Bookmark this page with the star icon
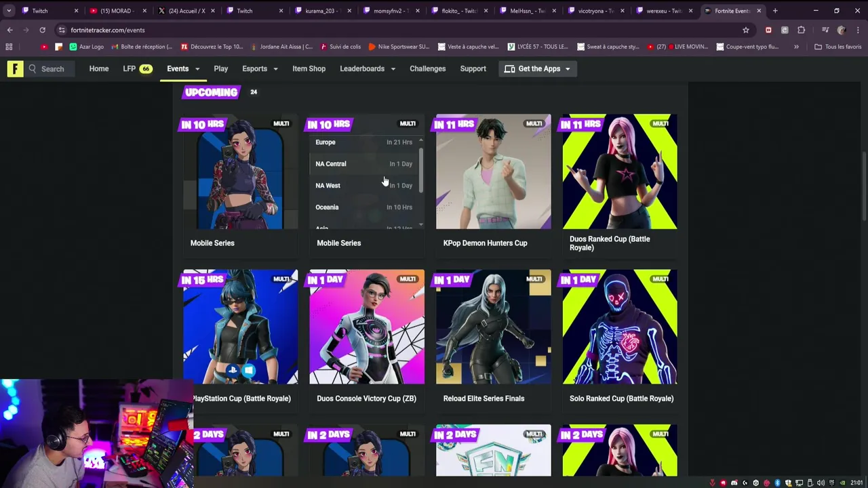This screenshot has height=488, width=868. [x=746, y=30]
